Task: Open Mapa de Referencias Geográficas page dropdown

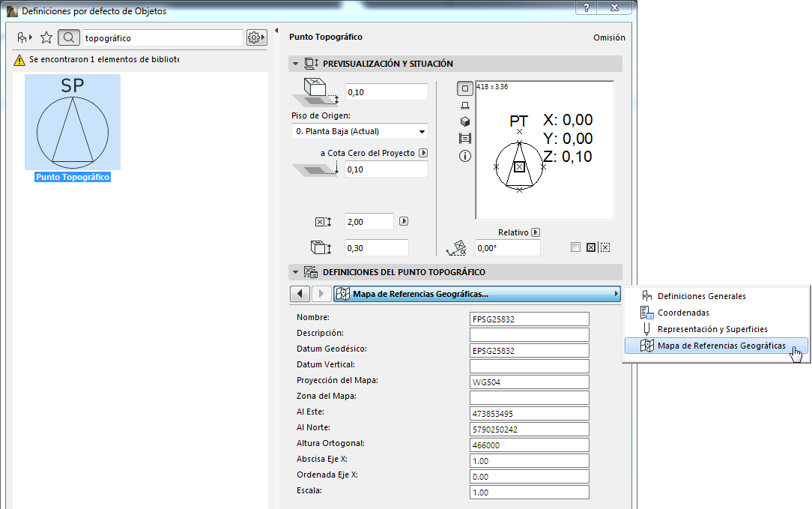Action: tap(477, 294)
